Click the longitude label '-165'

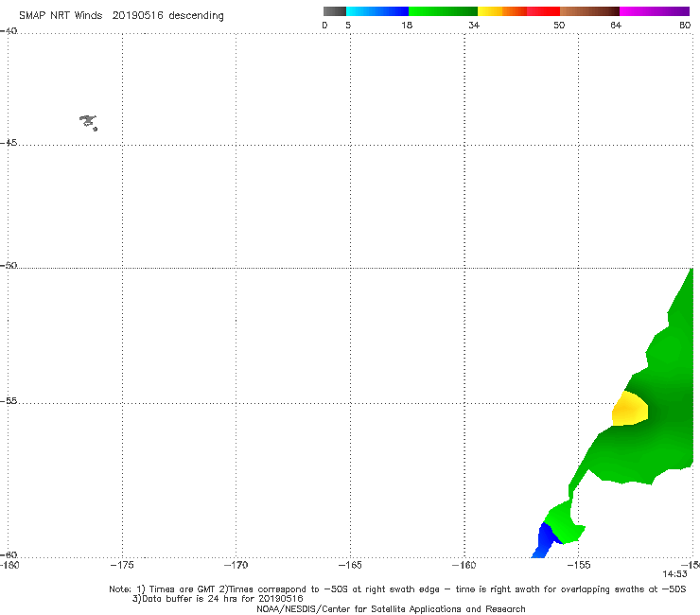tap(350, 566)
